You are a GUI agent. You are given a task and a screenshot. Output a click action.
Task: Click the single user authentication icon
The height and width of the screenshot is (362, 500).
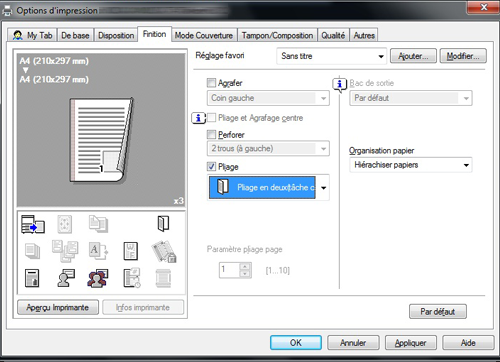point(66,278)
